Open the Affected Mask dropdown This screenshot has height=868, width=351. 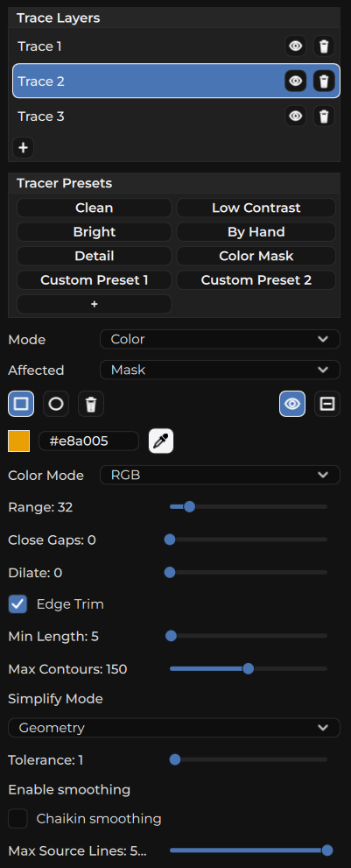click(220, 370)
